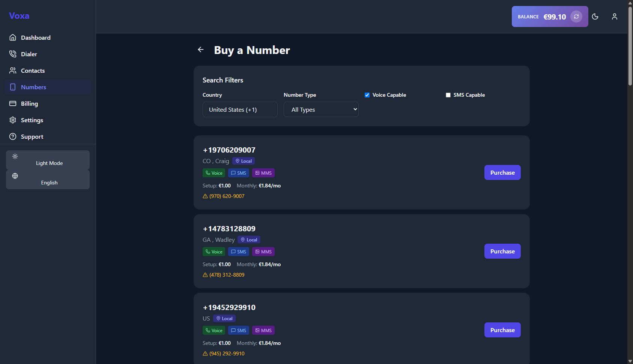The image size is (633, 364).
Task: Click the Contacts people icon
Action: 13,70
